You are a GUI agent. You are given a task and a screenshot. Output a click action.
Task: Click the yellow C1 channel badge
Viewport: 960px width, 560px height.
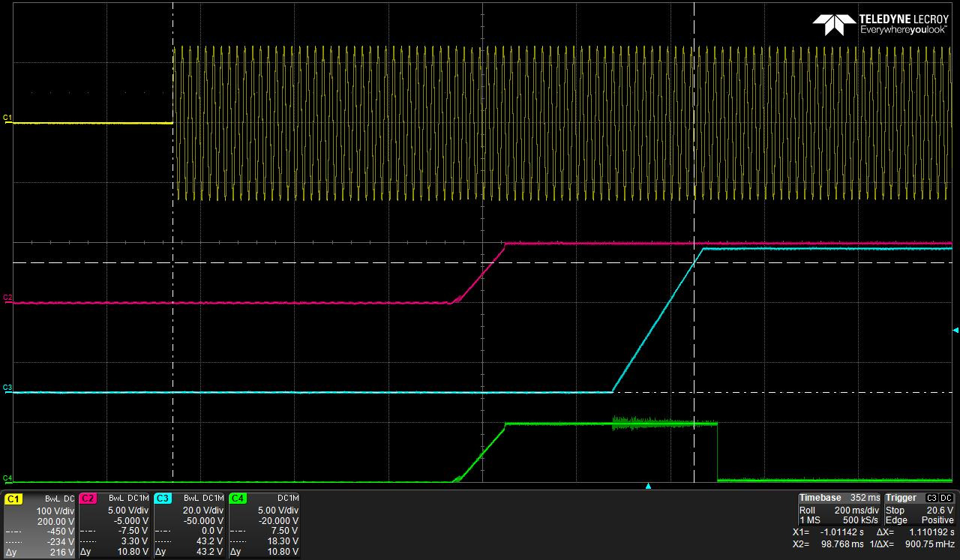point(13,498)
